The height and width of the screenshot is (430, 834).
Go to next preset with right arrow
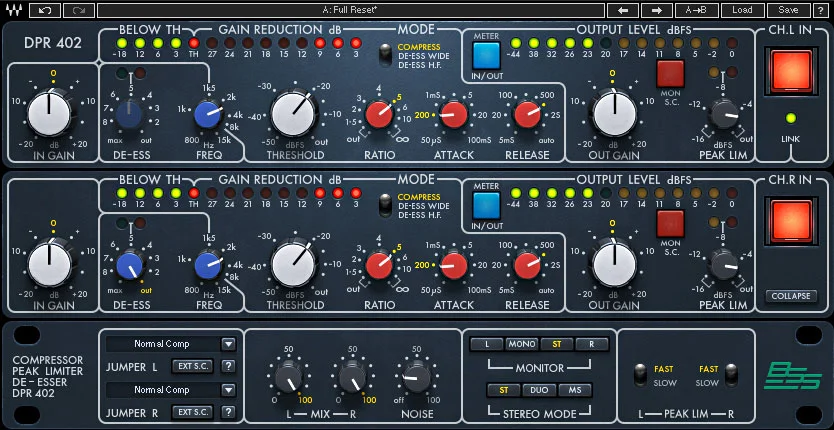click(x=657, y=10)
